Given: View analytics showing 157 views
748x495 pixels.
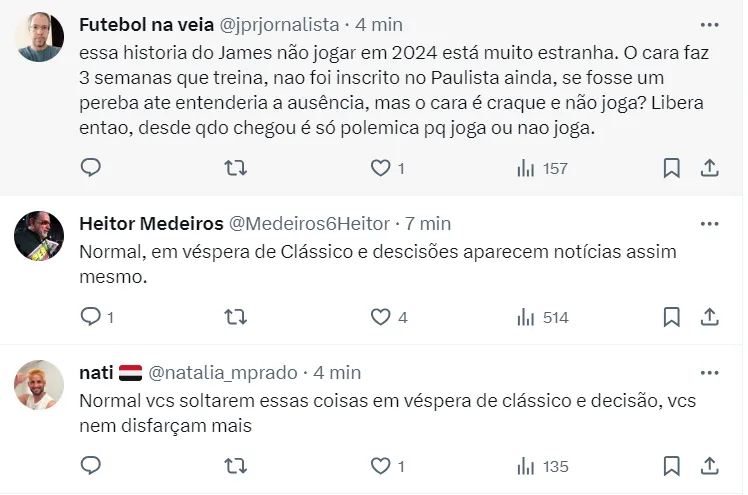Looking at the screenshot, I should click(x=542, y=168).
